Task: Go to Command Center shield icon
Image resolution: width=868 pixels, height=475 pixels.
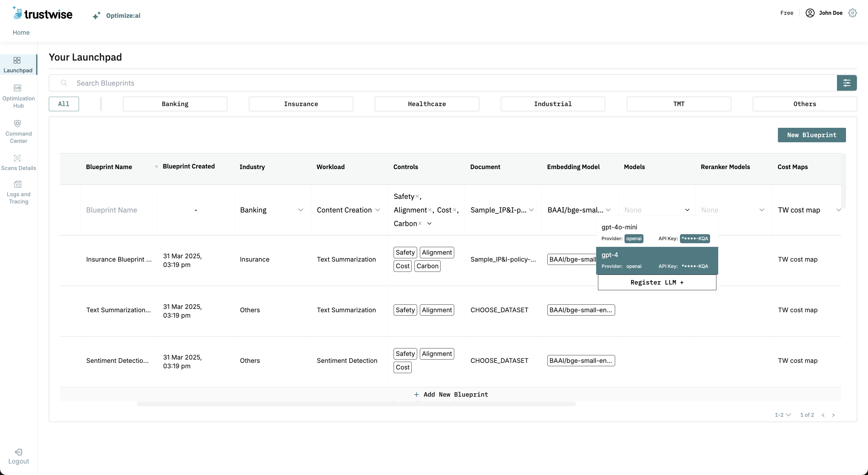Action: [x=17, y=124]
